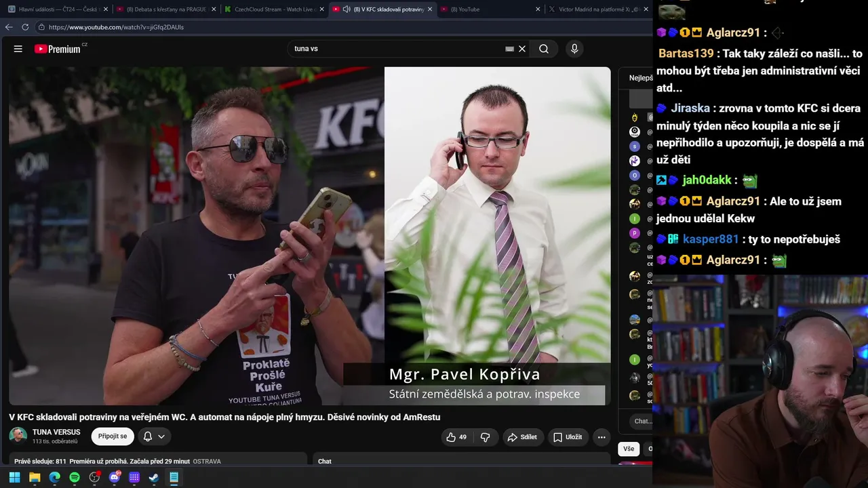Share the video with 'Sdílet'
Viewport: 868px width, 488px height.
pyautogui.click(x=522, y=437)
